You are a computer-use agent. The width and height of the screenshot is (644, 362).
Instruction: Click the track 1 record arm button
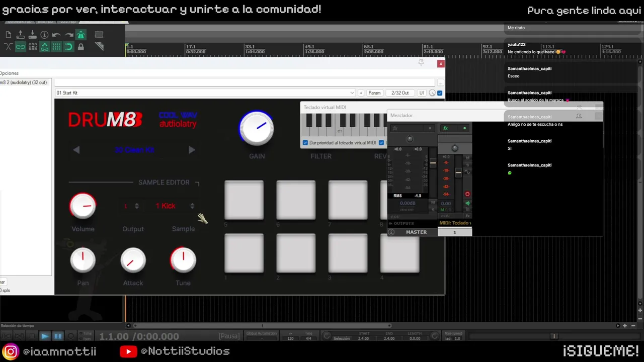click(x=467, y=194)
